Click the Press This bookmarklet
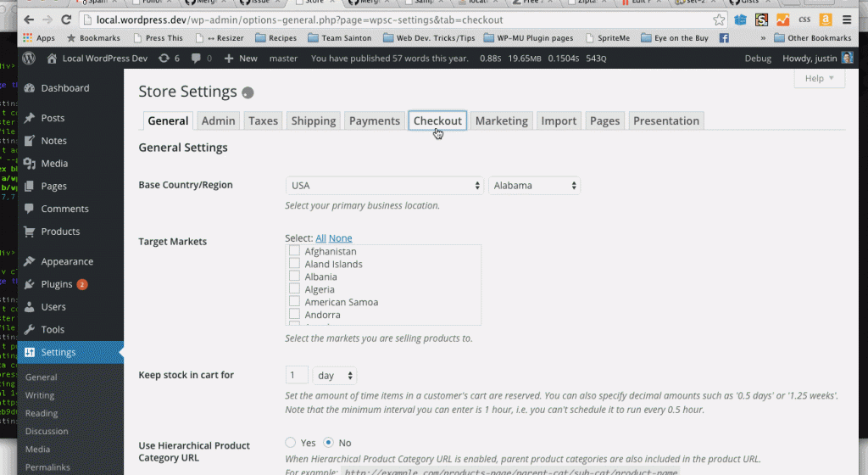The image size is (868, 475). tap(159, 37)
